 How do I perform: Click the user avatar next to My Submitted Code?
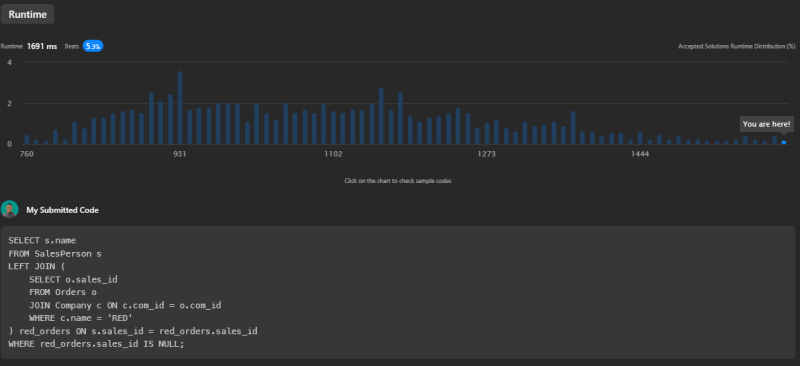(x=10, y=209)
